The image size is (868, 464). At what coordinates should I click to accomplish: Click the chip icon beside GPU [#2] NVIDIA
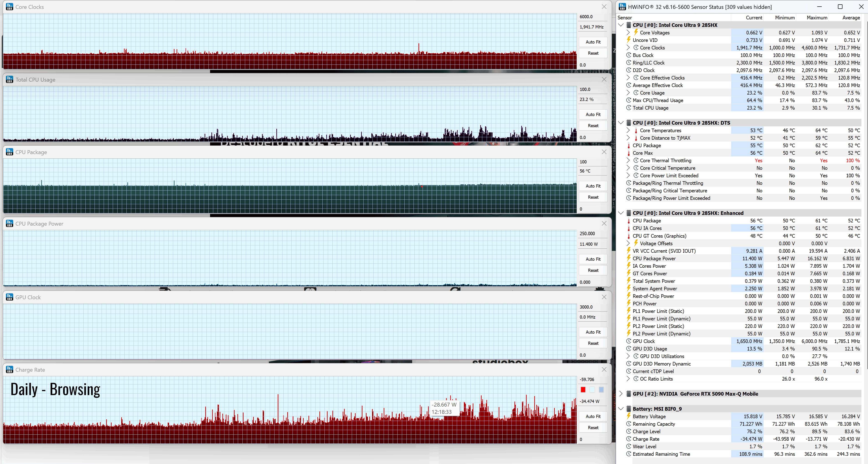(x=628, y=394)
